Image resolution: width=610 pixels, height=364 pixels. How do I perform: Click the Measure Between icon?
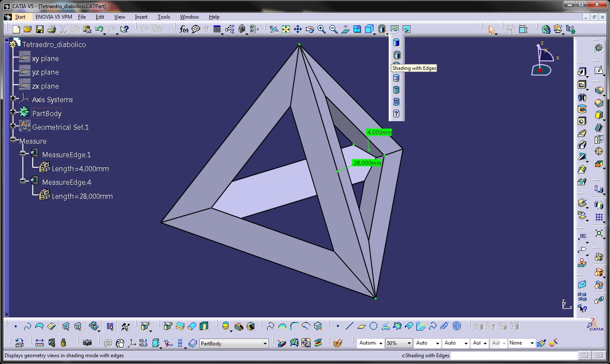coord(39,343)
